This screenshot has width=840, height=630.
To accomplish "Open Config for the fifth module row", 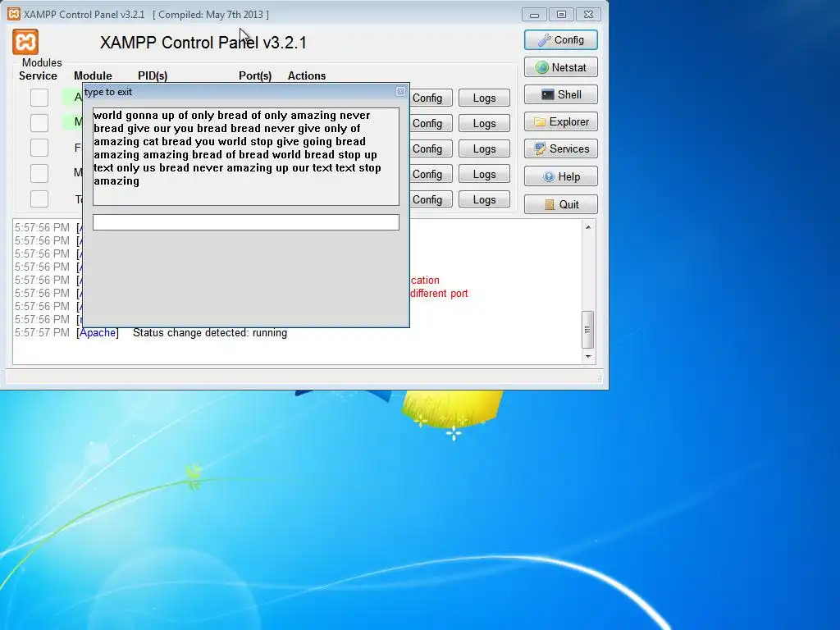I will pyautogui.click(x=431, y=199).
